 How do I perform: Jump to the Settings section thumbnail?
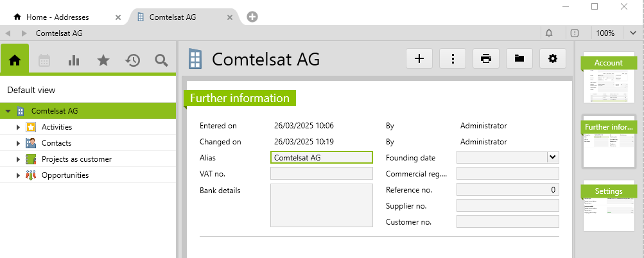[x=608, y=207]
